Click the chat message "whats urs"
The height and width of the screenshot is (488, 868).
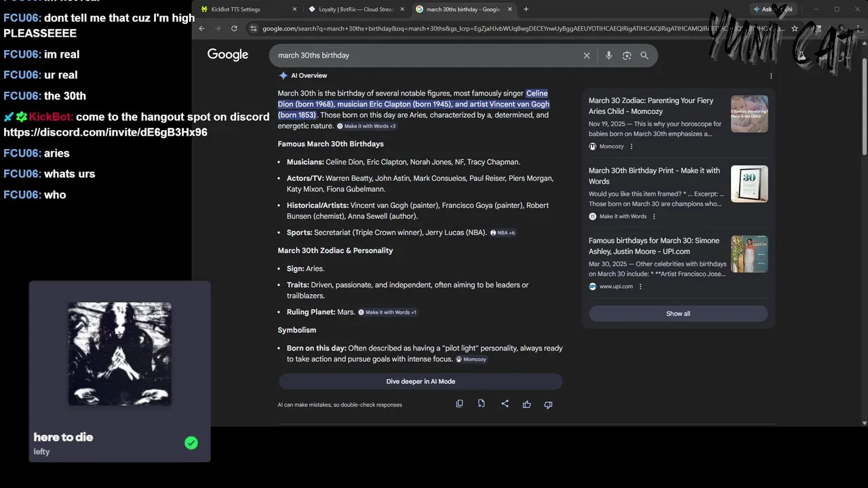pos(69,174)
